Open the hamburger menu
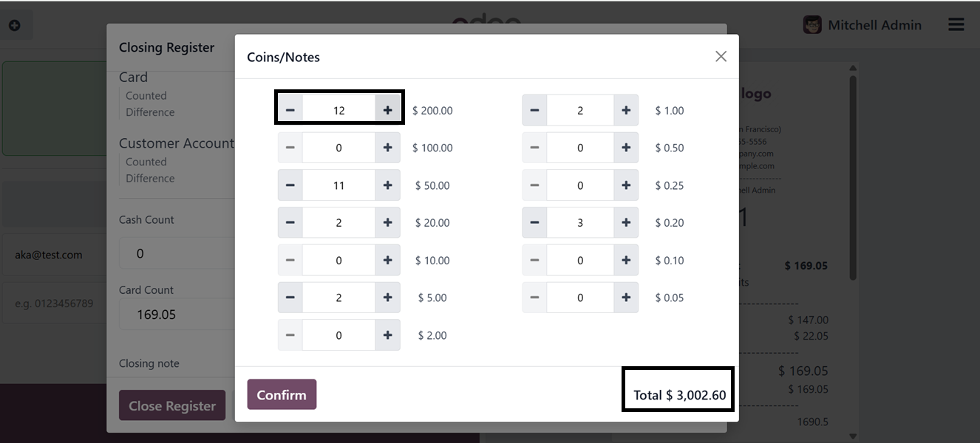 pos(956,25)
